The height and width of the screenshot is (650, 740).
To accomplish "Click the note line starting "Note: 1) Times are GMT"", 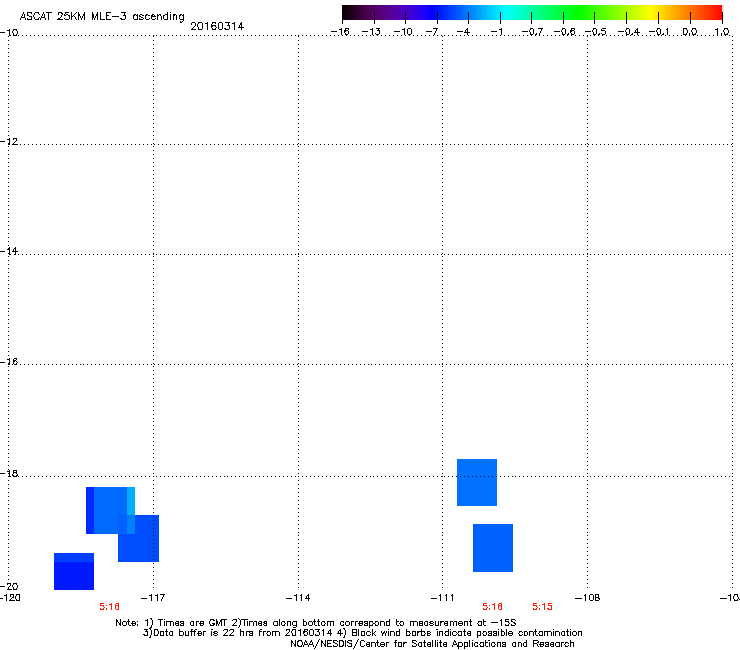I will pyautogui.click(x=315, y=623).
